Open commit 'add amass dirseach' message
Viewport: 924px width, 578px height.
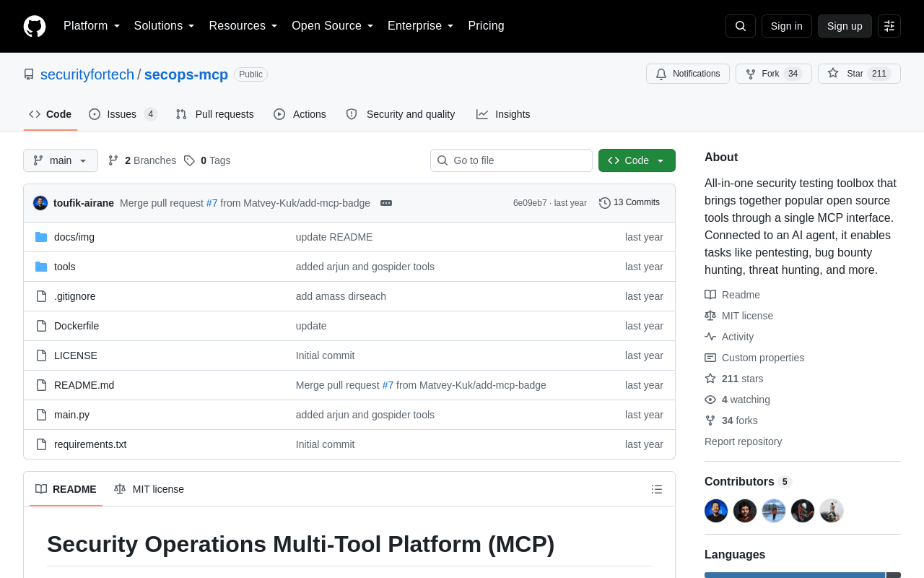pos(341,296)
